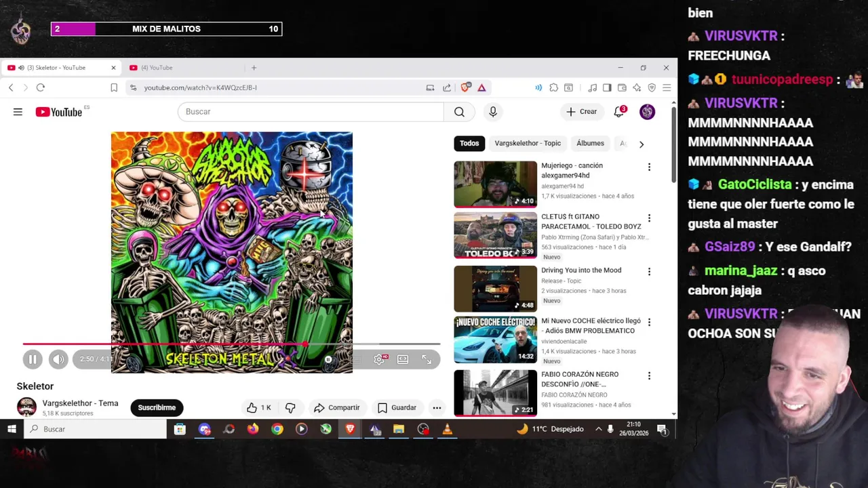The height and width of the screenshot is (488, 868).
Task: Open the browser extensions puzzle icon
Action: pos(553,87)
